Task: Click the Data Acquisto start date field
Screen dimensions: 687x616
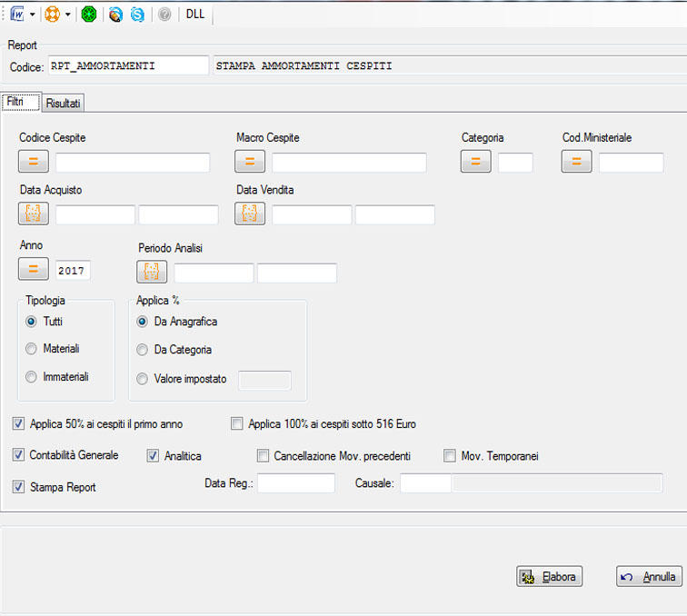Action: (x=95, y=214)
